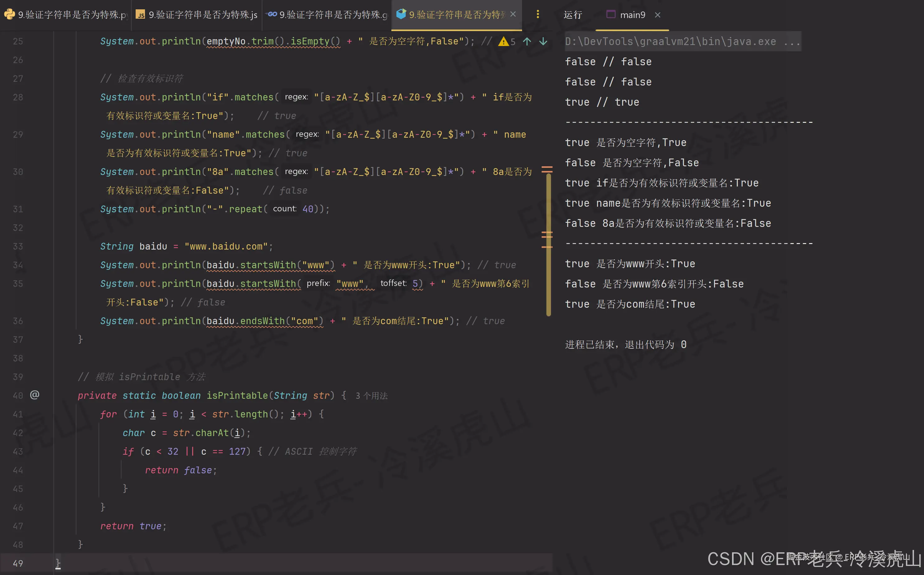The width and height of the screenshot is (924, 575).
Task: Click the Python icon on first tab
Action: pyautogui.click(x=9, y=14)
